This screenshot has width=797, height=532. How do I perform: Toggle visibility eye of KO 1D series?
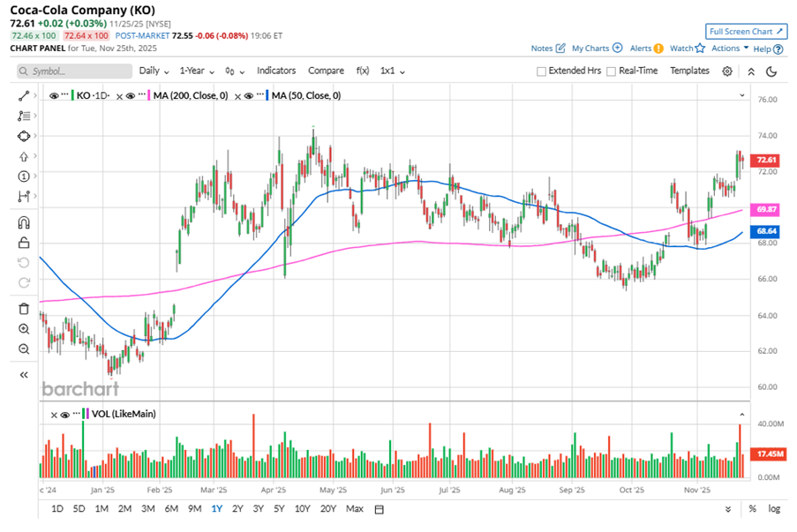(x=54, y=96)
